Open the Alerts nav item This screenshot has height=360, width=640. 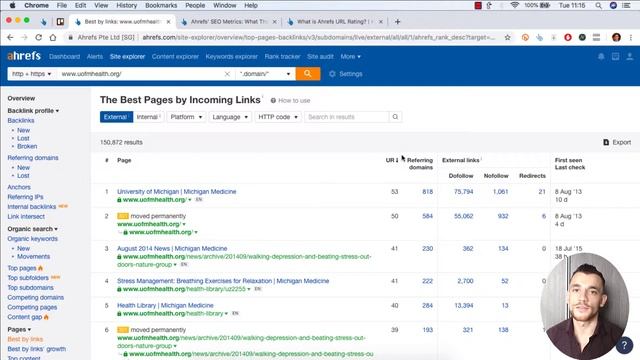pyautogui.click(x=95, y=57)
